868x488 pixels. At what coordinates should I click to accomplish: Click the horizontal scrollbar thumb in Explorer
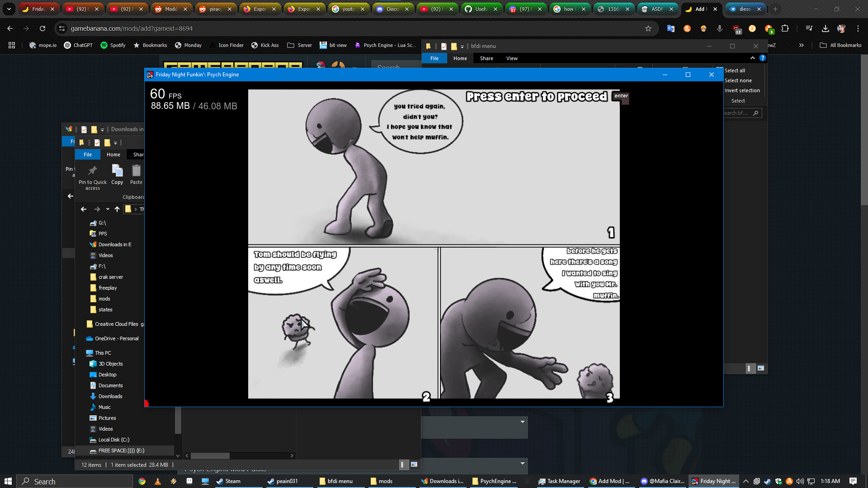tap(210, 455)
